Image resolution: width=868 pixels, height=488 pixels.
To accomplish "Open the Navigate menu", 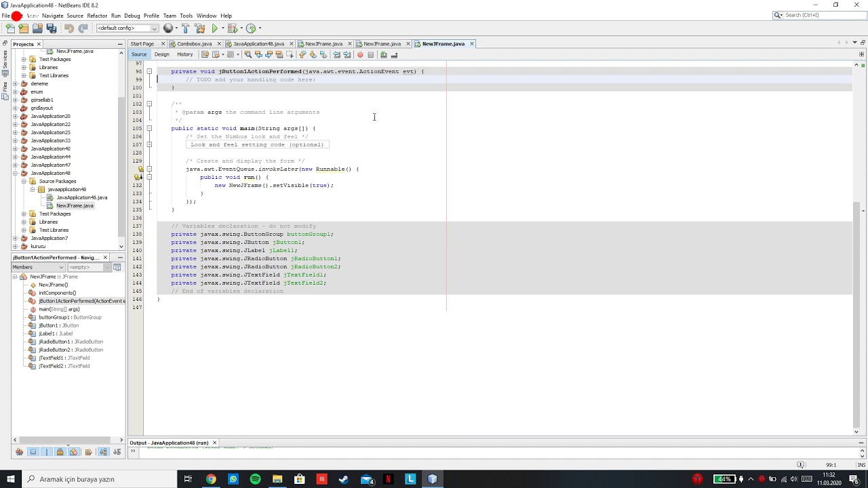I will (x=52, y=16).
